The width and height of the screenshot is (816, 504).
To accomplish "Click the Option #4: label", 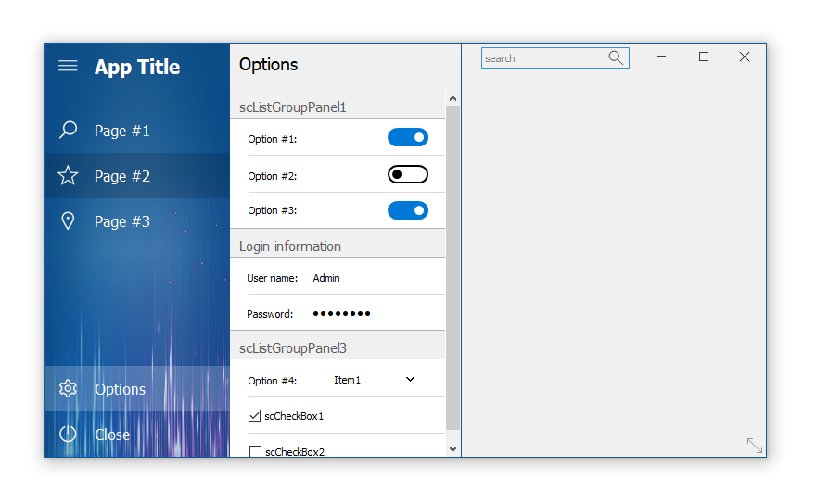I will point(273,381).
